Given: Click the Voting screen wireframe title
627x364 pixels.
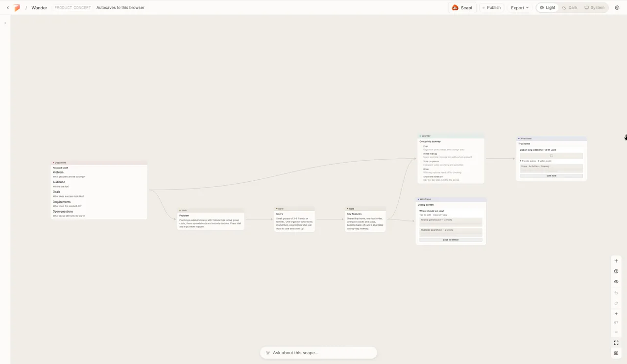Looking at the screenshot, I should 426,205.
